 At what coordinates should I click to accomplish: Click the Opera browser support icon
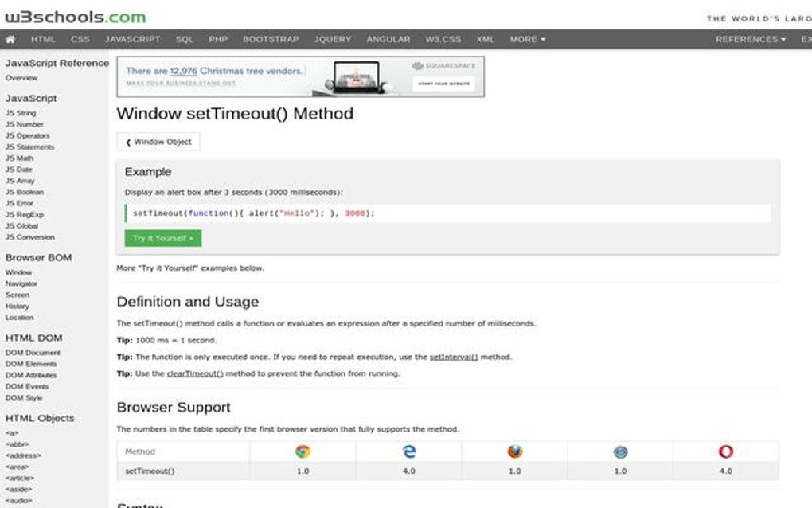(725, 451)
